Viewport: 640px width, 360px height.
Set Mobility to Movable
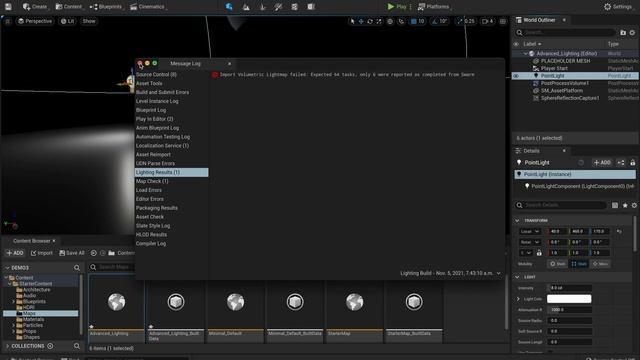[x=600, y=264]
